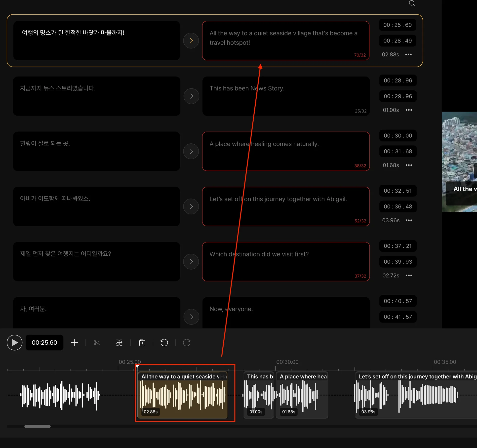Click the plus add segment icon

[x=75, y=343]
